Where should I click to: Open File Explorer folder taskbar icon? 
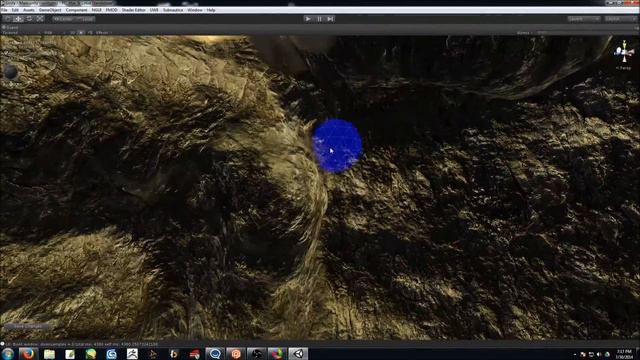pos(49,354)
